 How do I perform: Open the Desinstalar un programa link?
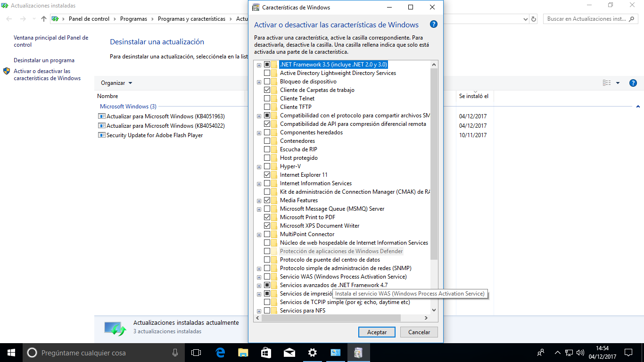coord(44,60)
